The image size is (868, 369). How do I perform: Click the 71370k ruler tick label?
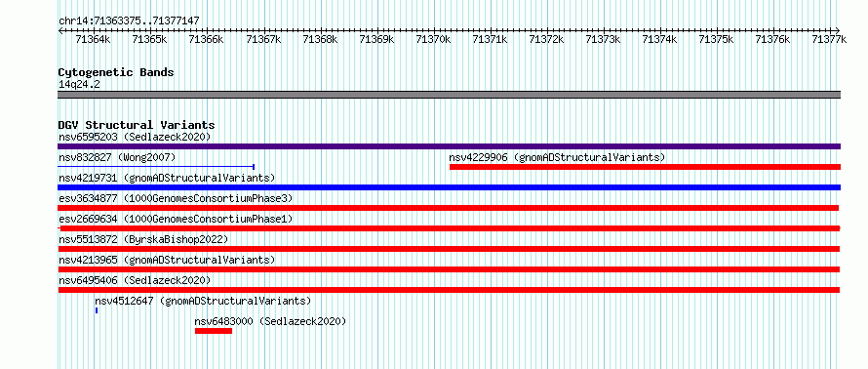pyautogui.click(x=432, y=39)
